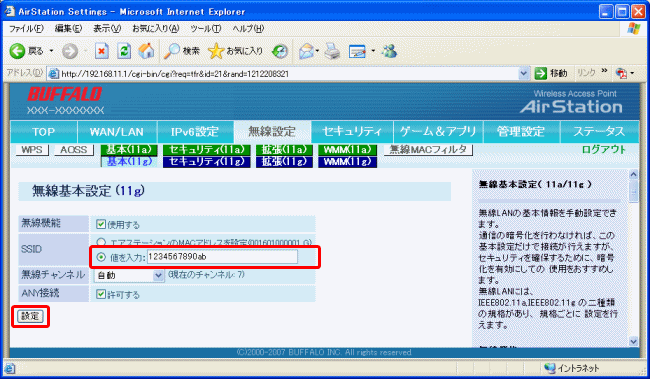Open the ファイル menu
Viewport: 650px width, 379px height.
pos(26,29)
